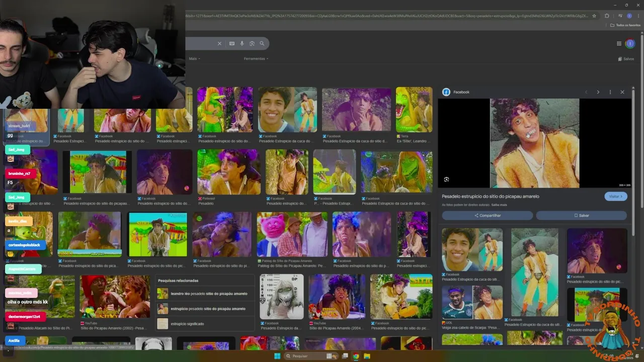
Task: Go to next image in preview panel
Action: click(x=598, y=92)
